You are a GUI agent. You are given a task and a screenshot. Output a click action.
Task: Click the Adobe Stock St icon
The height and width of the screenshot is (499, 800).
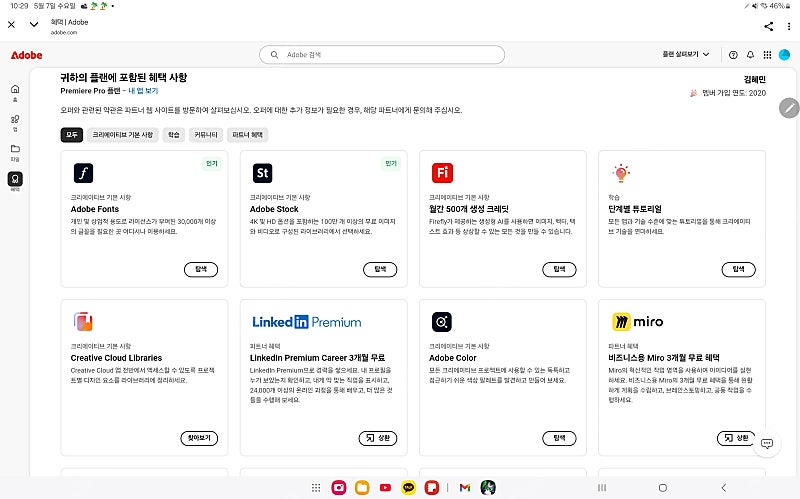click(262, 173)
